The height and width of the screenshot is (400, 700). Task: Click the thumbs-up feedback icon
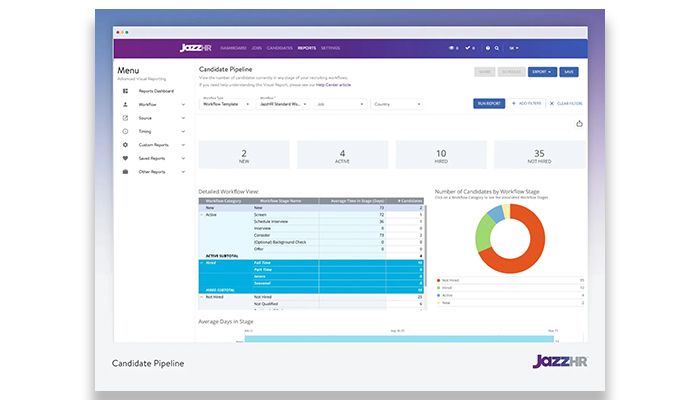(x=579, y=124)
